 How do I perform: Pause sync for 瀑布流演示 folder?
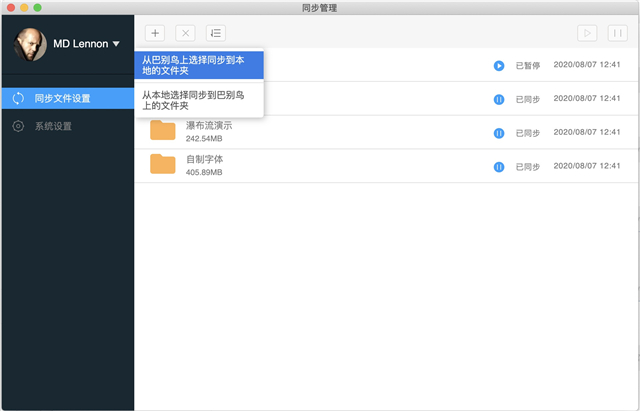tap(498, 133)
